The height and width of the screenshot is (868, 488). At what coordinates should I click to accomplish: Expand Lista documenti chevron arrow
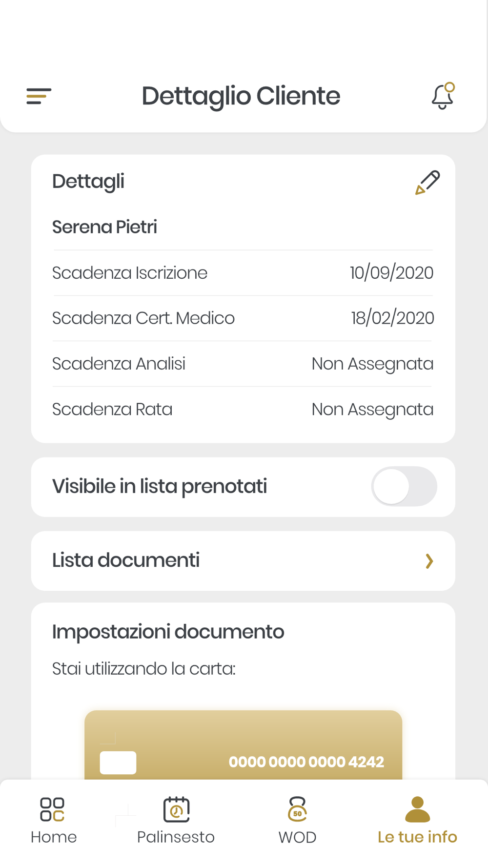pyautogui.click(x=429, y=561)
